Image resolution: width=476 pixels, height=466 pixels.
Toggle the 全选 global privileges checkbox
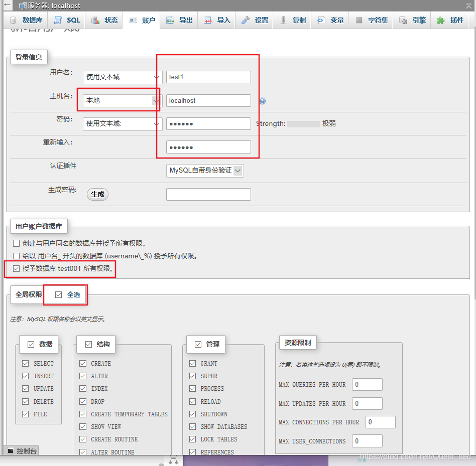(59, 295)
